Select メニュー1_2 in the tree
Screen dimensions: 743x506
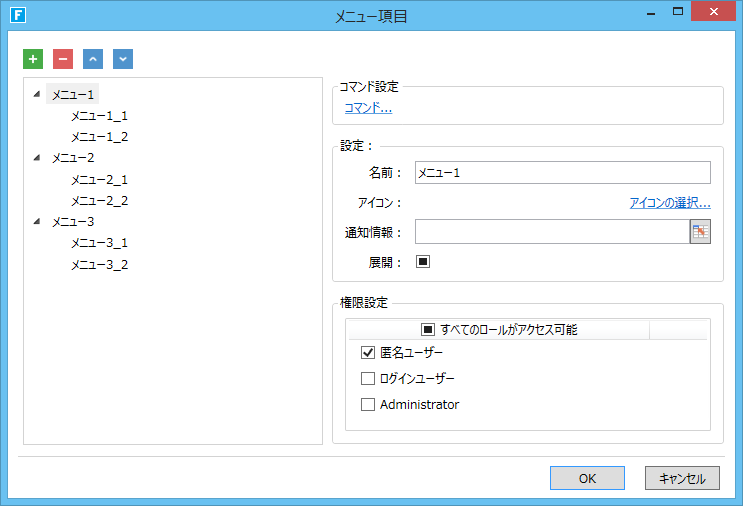100,137
